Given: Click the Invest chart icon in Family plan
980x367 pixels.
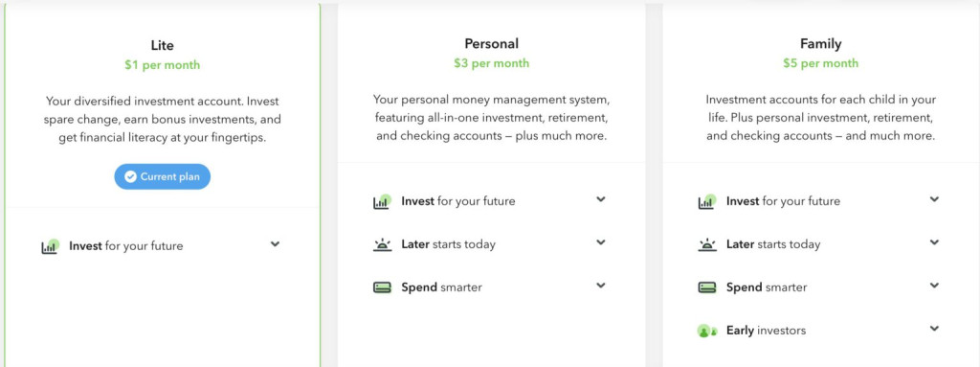Looking at the screenshot, I should [707, 201].
